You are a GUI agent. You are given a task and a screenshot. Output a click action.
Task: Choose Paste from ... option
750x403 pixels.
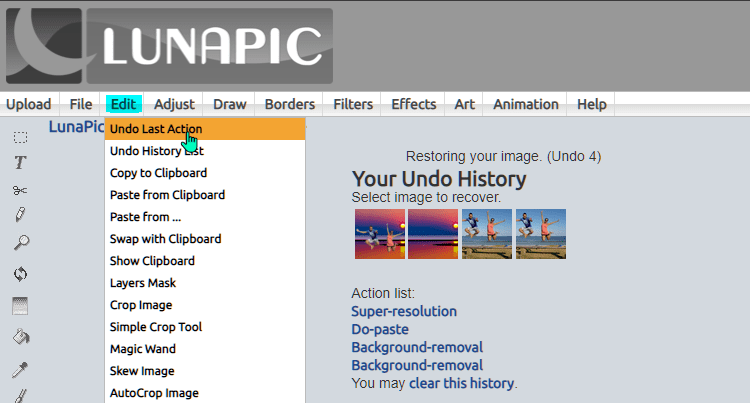click(205, 217)
